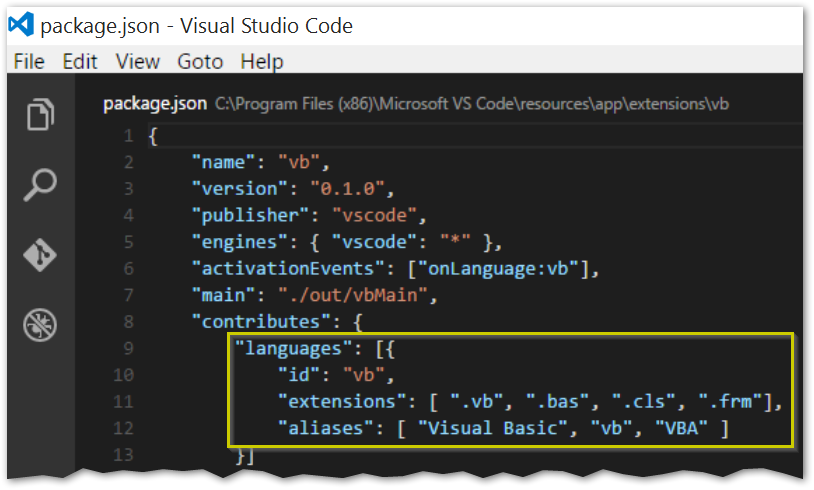Open the Help menu
814x490 pixels.
pyautogui.click(x=262, y=62)
